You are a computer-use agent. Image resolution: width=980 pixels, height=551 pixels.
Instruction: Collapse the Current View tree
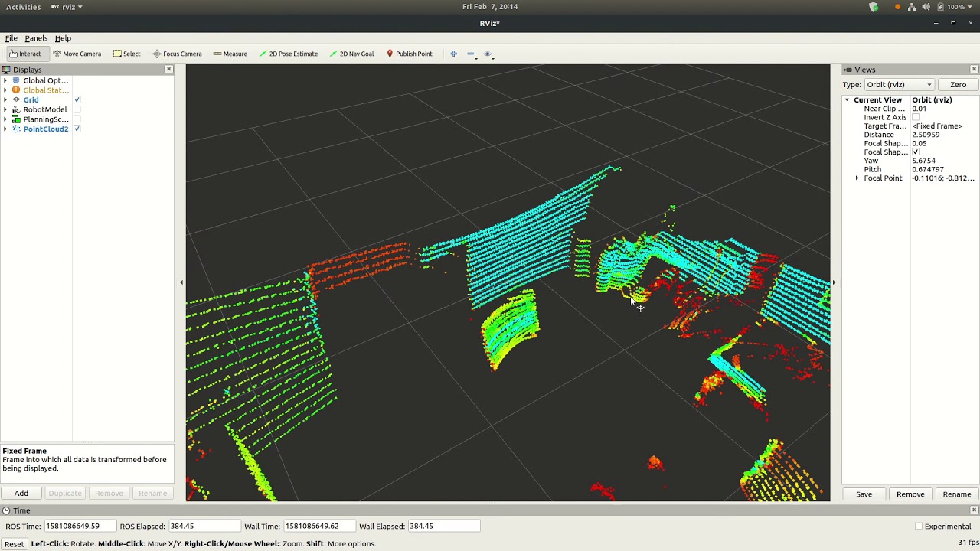[x=847, y=100]
